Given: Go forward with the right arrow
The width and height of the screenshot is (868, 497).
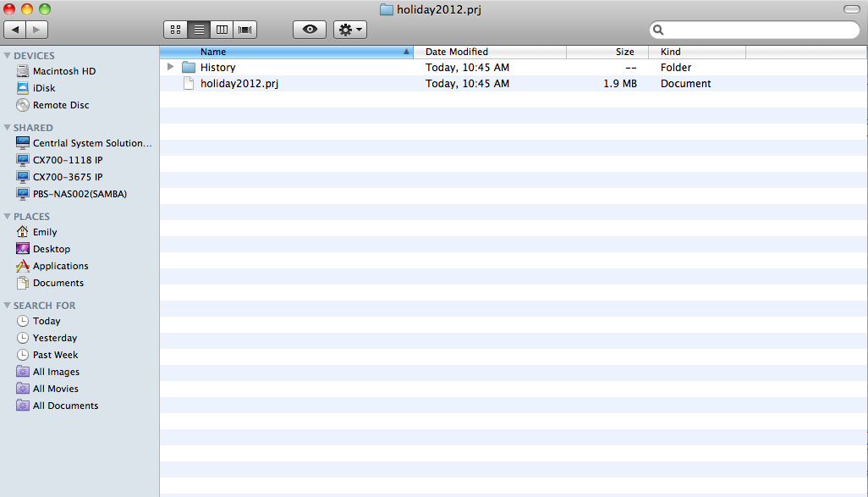Looking at the screenshot, I should coord(37,30).
